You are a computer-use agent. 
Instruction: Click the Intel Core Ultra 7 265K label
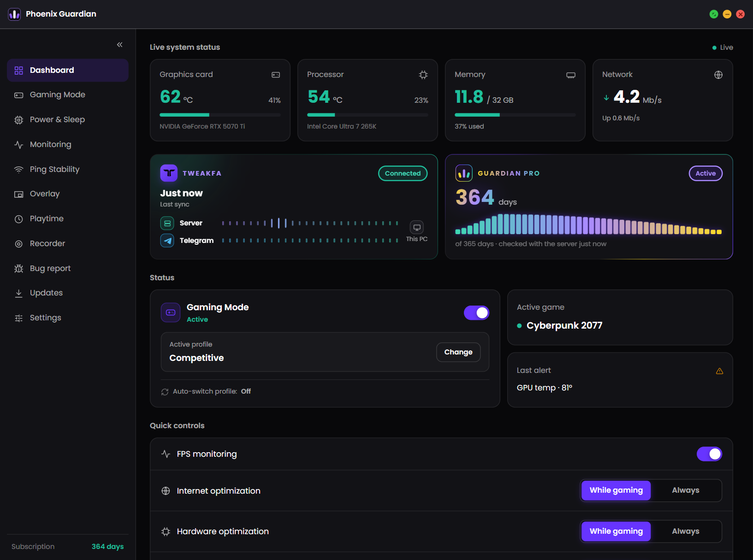coord(342,126)
